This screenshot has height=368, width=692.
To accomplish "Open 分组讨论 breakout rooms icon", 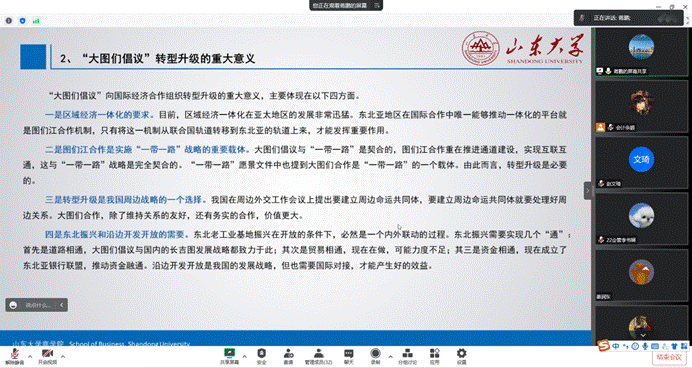I will 407,356.
